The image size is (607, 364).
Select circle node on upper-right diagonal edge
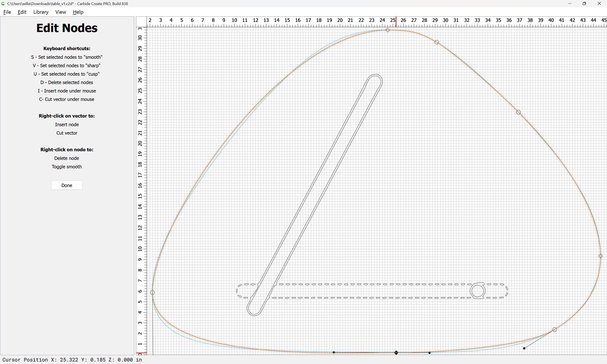pyautogui.click(x=518, y=112)
